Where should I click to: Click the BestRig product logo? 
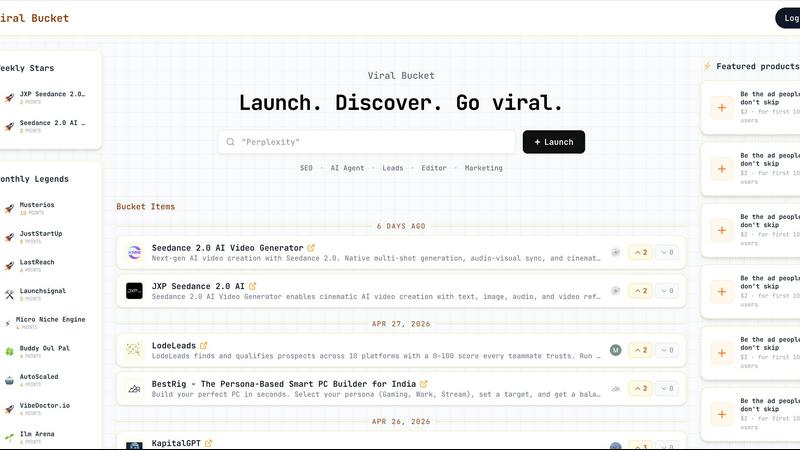pos(134,389)
